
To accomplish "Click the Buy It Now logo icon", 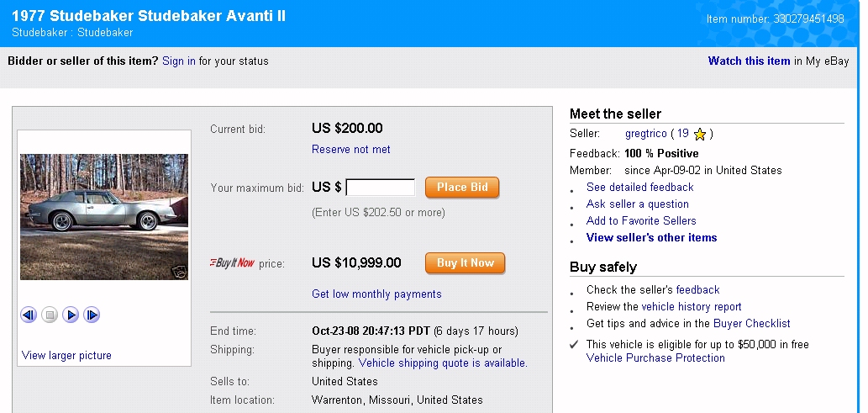I will click(232, 263).
